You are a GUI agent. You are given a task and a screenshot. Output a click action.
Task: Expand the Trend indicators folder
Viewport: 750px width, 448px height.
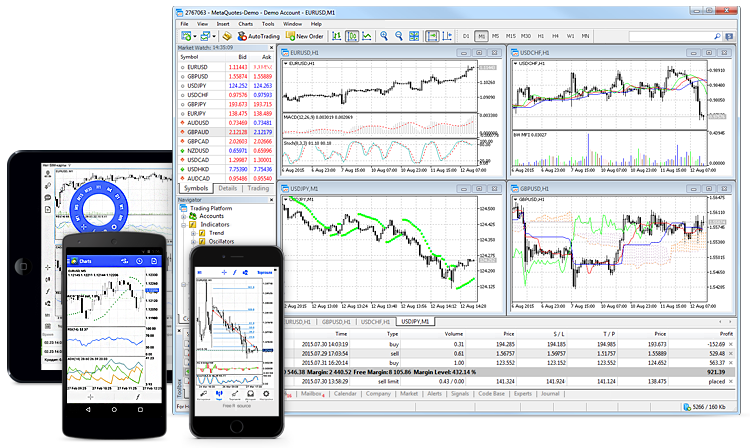[x=193, y=233]
